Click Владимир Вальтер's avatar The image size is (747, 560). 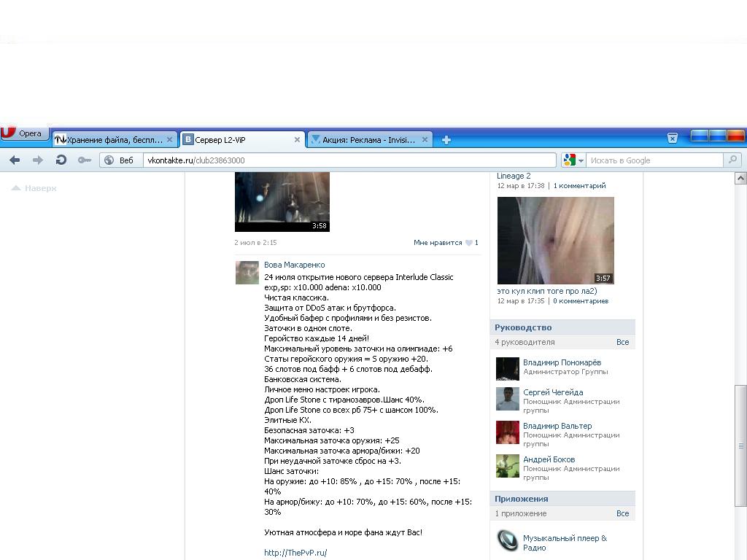click(508, 432)
